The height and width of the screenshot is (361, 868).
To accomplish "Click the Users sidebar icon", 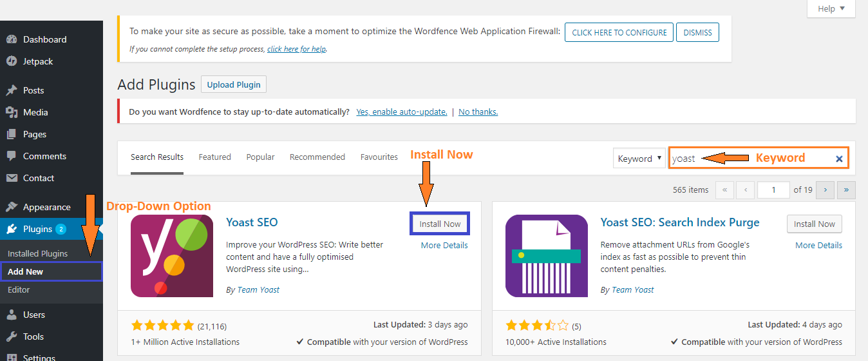I will 11,315.
